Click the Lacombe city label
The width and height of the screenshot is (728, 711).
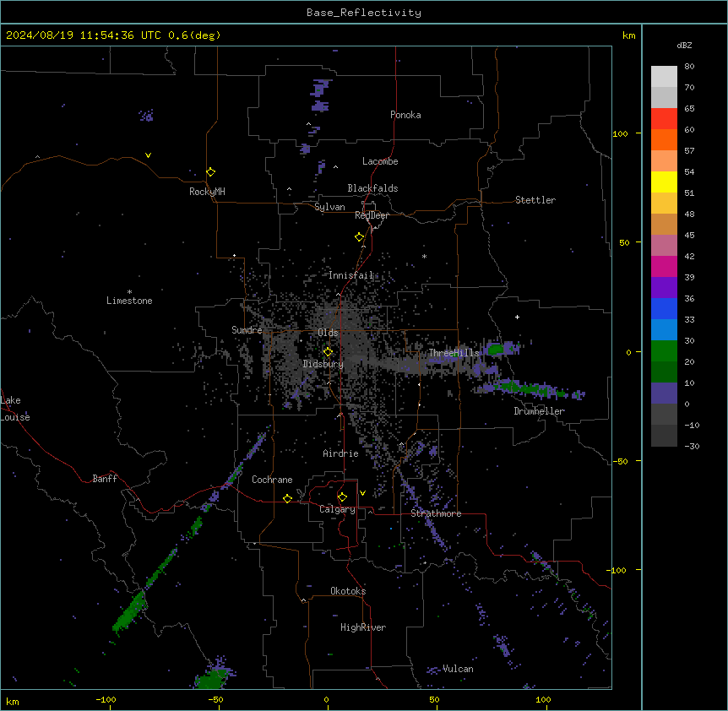(380, 161)
